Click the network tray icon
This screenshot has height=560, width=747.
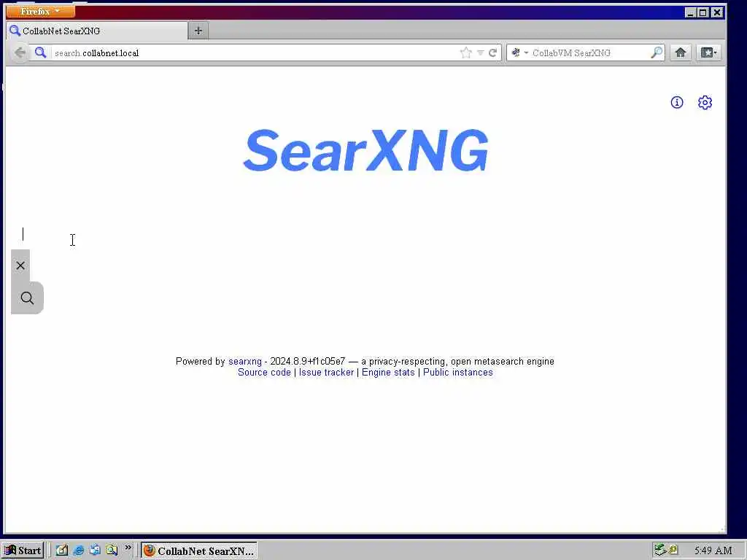[x=659, y=551]
